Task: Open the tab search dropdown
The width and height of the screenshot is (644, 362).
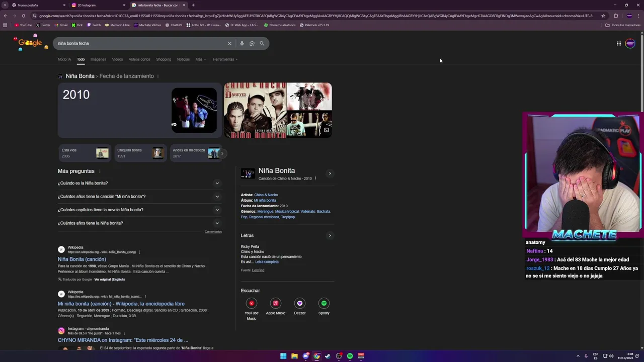Action: pos(5,5)
